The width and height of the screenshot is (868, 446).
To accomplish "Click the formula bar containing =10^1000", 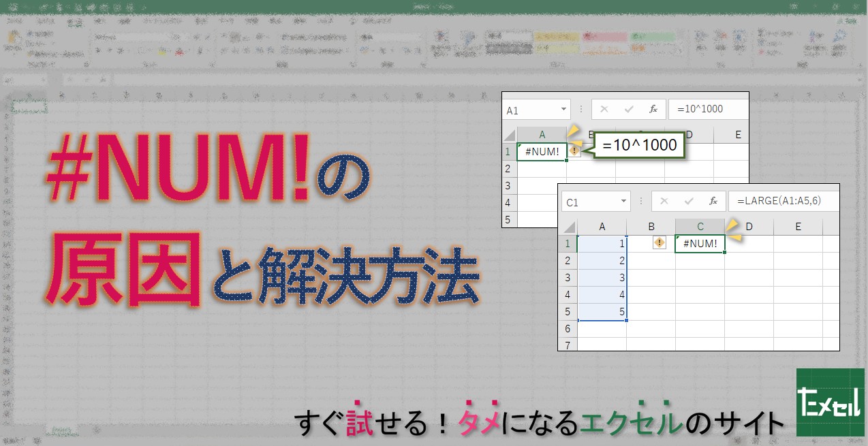I will pyautogui.click(x=707, y=109).
